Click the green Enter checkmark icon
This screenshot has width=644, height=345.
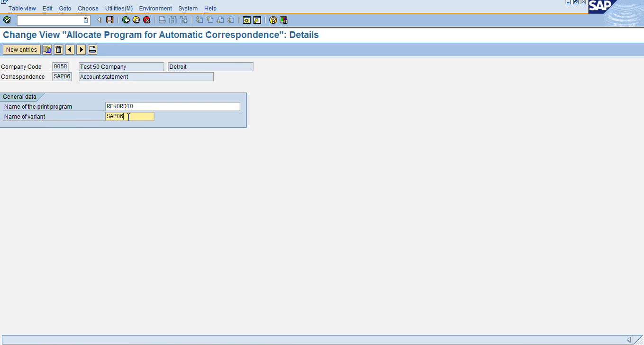(x=7, y=20)
